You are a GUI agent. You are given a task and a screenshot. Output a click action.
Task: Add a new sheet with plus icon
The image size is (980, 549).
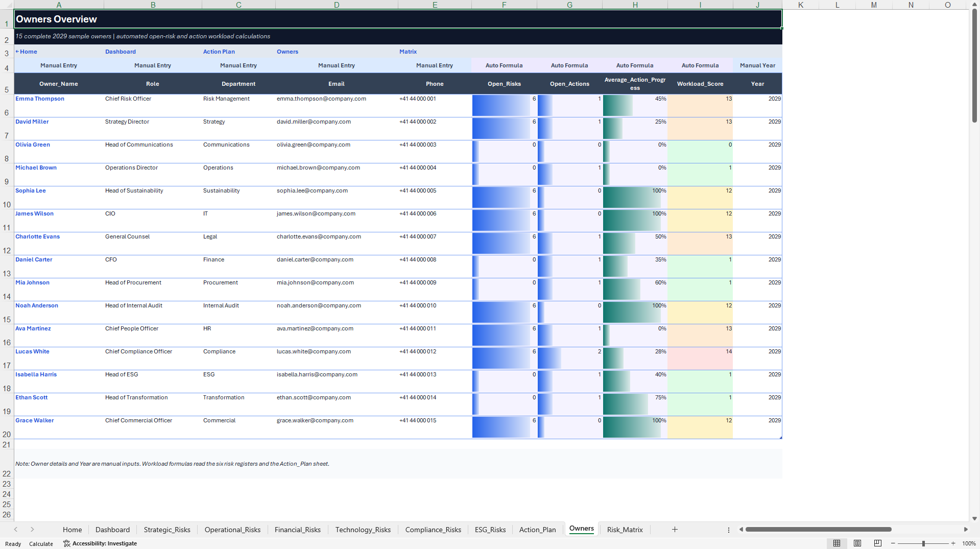click(675, 530)
